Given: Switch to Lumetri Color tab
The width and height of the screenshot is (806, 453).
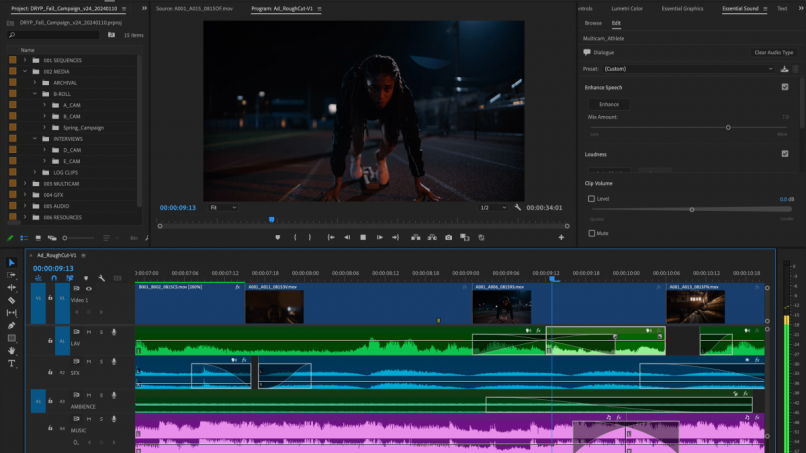Looking at the screenshot, I should click(627, 9).
